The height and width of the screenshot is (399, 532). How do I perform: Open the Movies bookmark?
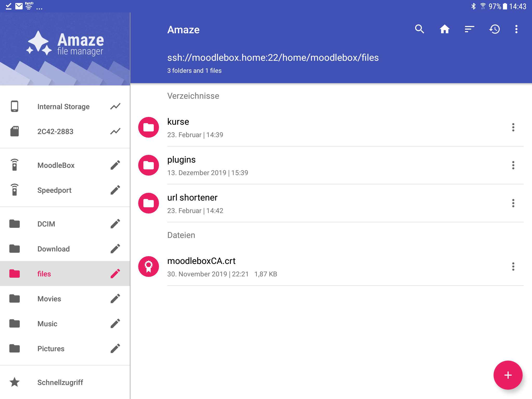[65, 299]
